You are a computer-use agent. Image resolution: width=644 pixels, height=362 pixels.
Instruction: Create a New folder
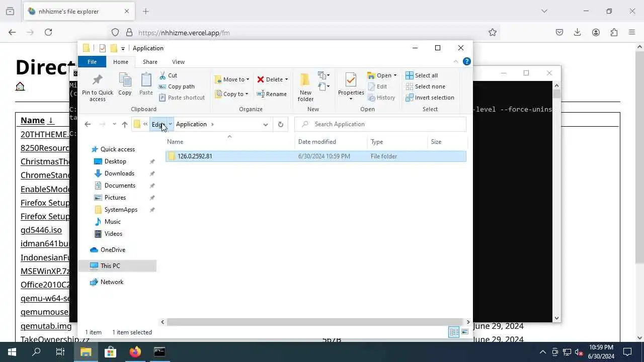point(305,86)
